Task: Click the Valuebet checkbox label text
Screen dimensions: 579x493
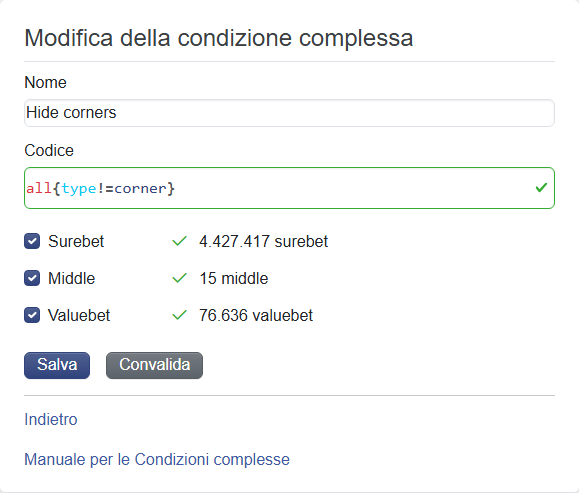Action: (79, 315)
